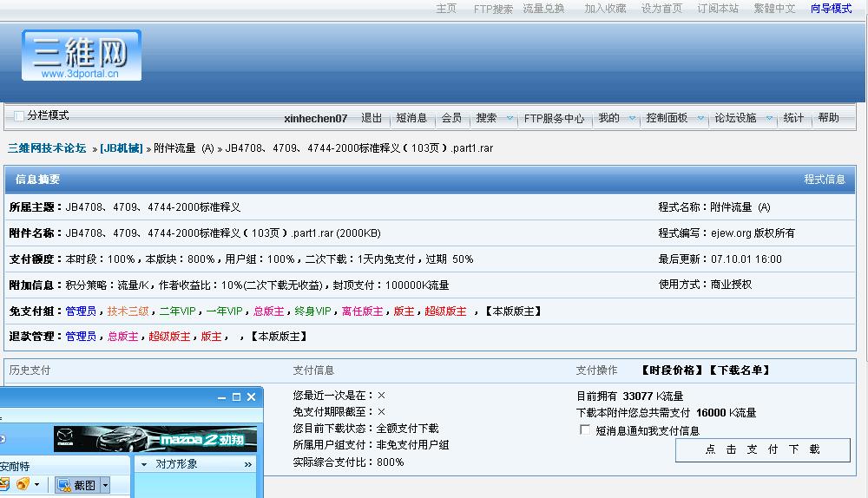Viewport: 868px width, 498px height.
Task: Open 向导模式 link
Action: tap(831, 9)
